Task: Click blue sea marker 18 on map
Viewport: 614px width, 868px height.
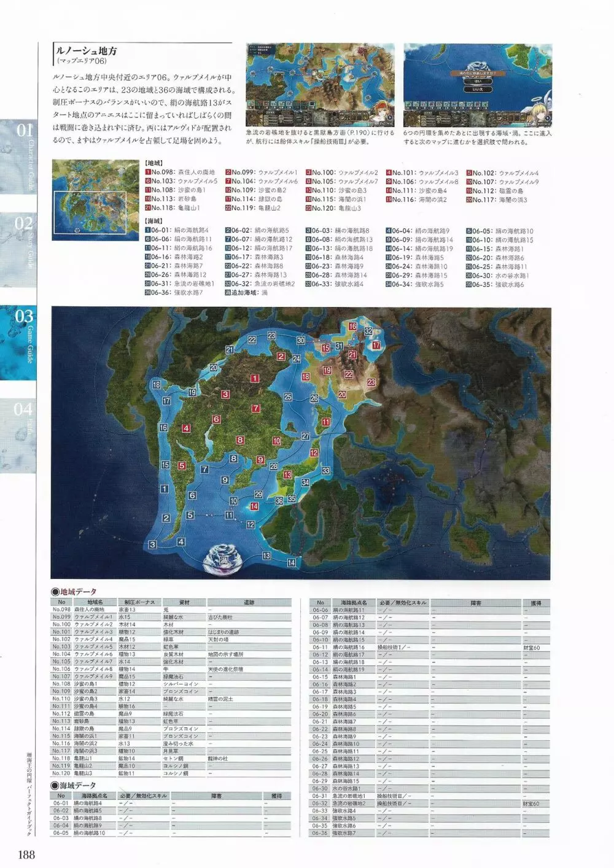Action: click(156, 385)
